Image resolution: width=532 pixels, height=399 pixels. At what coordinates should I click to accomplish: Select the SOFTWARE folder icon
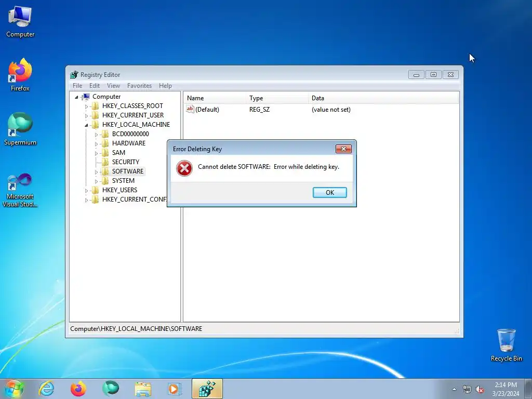coord(105,171)
